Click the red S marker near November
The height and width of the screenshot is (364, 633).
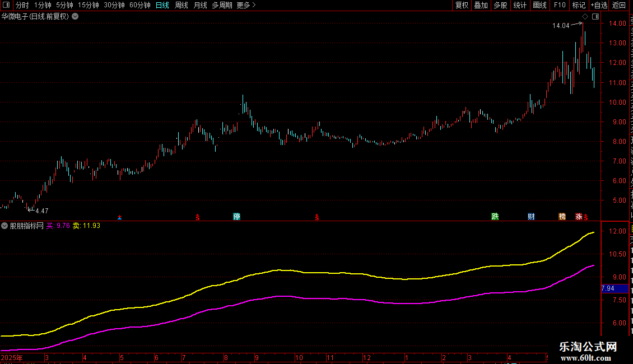click(317, 217)
